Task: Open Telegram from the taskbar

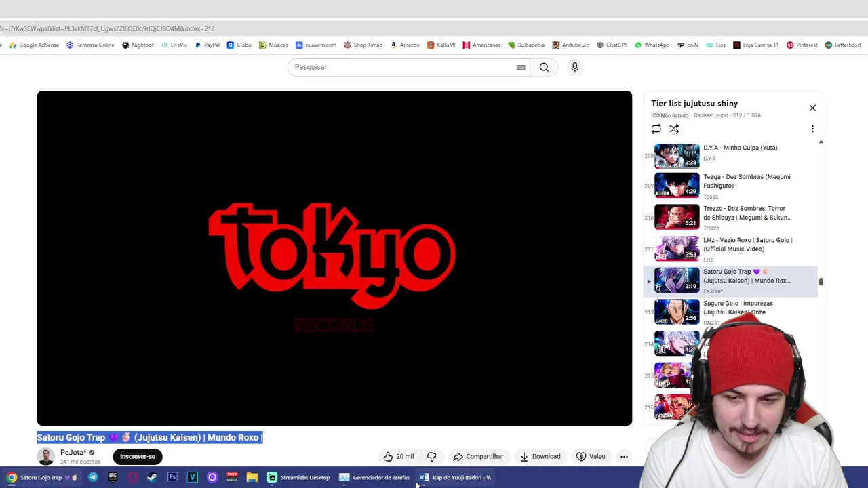Action: 93,477
